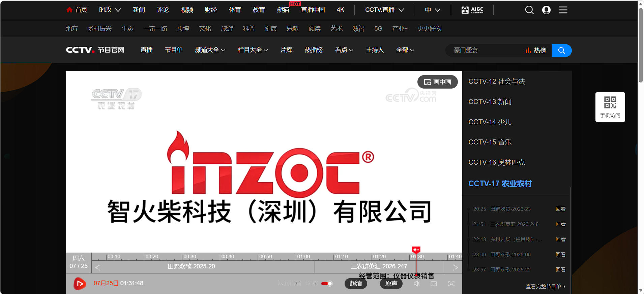Open the 新闻 menu item
Image resolution: width=644 pixels, height=294 pixels.
point(139,10)
